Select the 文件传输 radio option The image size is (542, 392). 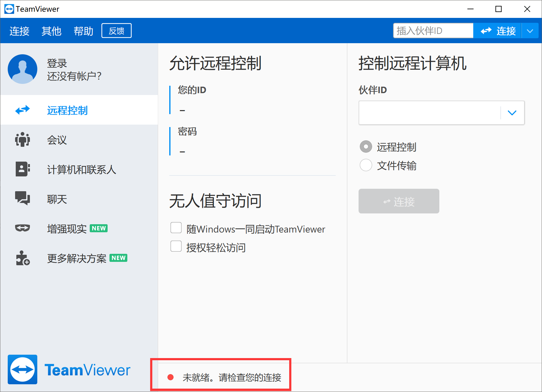pos(366,165)
